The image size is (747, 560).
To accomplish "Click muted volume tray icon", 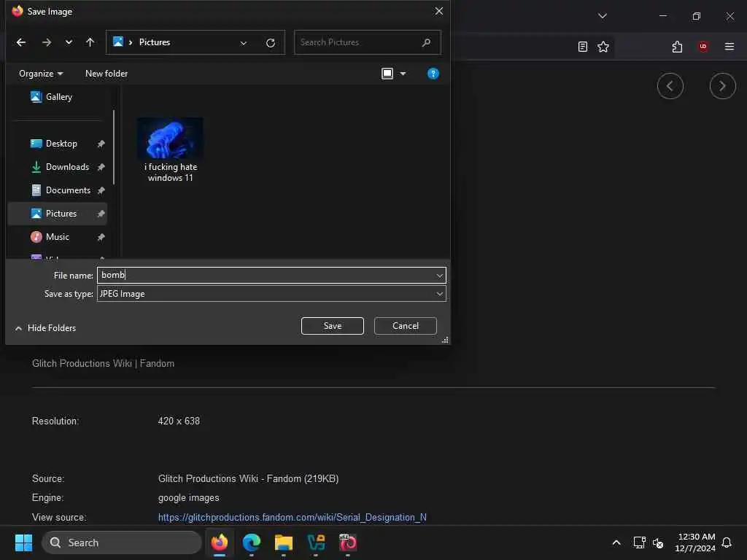I will (659, 542).
